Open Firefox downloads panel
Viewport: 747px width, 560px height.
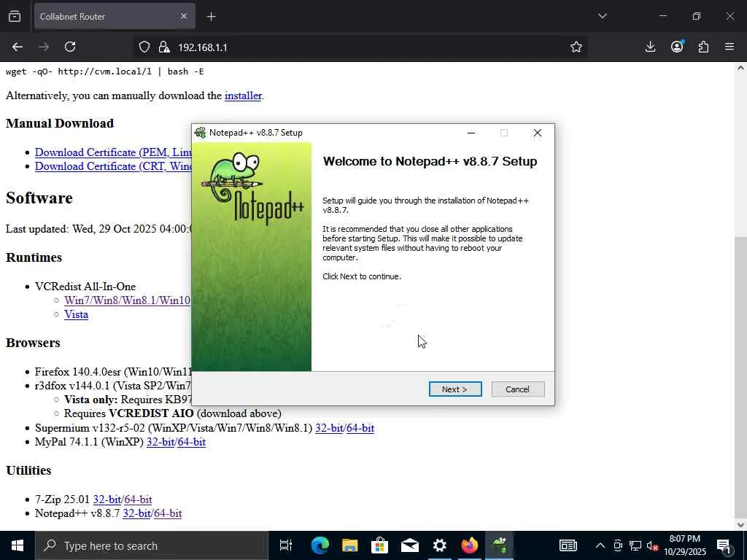(650, 47)
